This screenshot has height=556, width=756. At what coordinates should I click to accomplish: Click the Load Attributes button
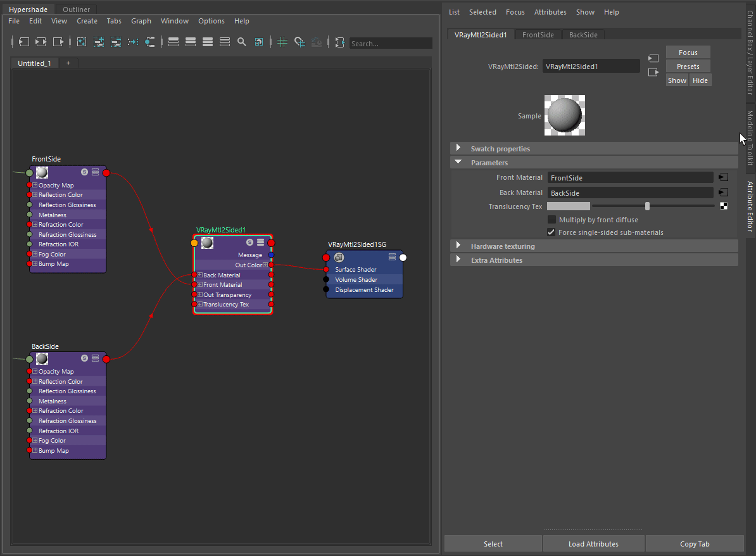tap(593, 544)
